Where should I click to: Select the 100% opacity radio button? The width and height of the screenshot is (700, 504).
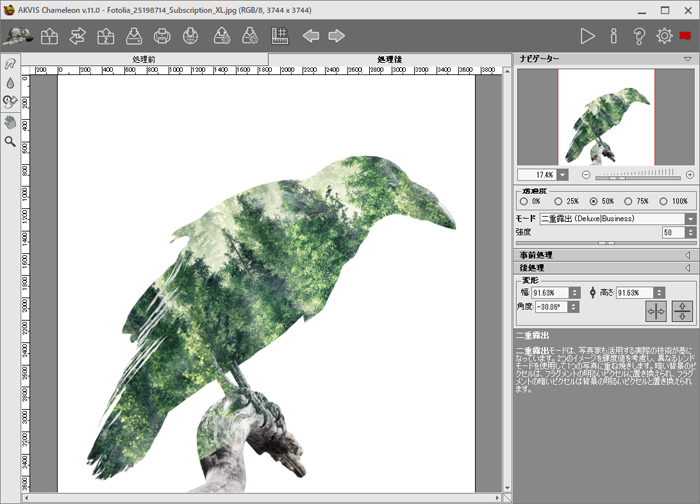click(663, 201)
